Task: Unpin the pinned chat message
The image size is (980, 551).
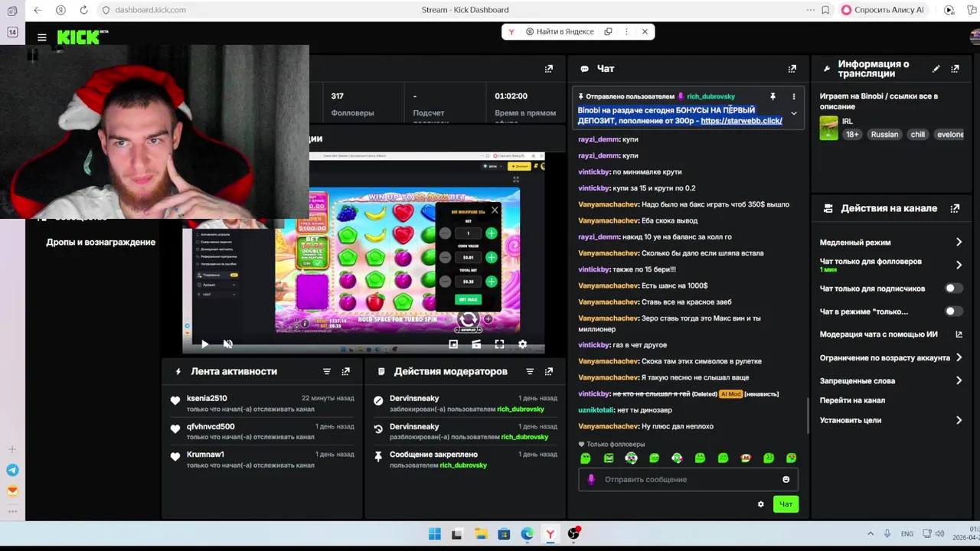Action: (x=773, y=96)
